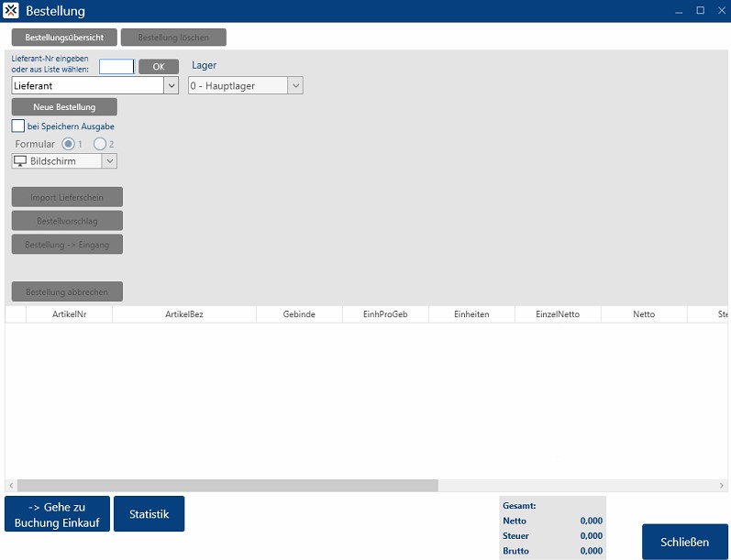This screenshot has width=731, height=560.
Task: Click the Schließen button
Action: pos(685,542)
